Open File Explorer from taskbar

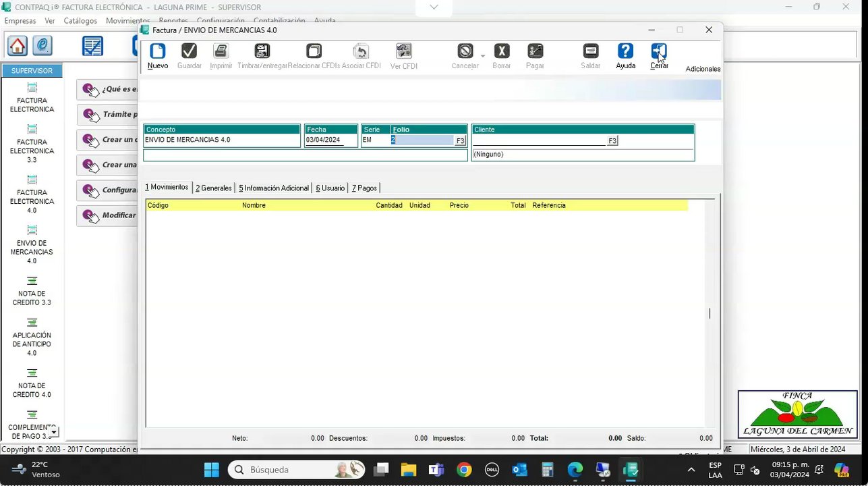[x=409, y=470]
